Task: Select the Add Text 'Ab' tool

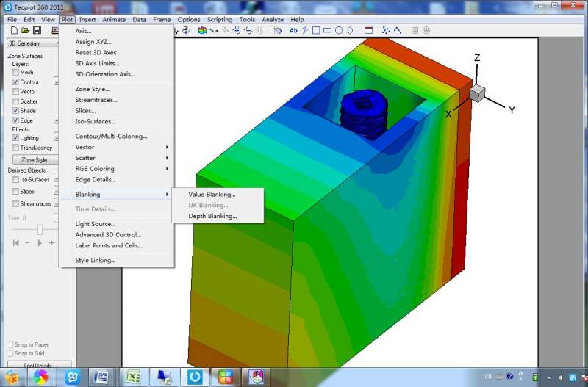Action: (x=293, y=30)
